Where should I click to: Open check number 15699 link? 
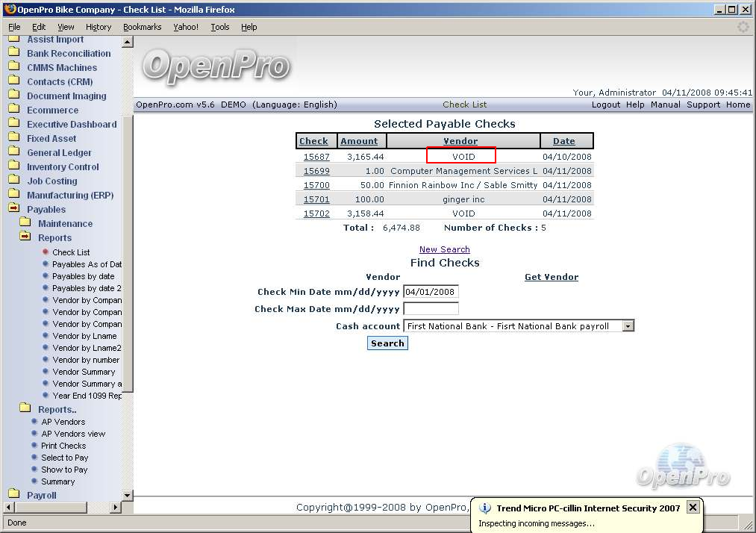tap(316, 171)
